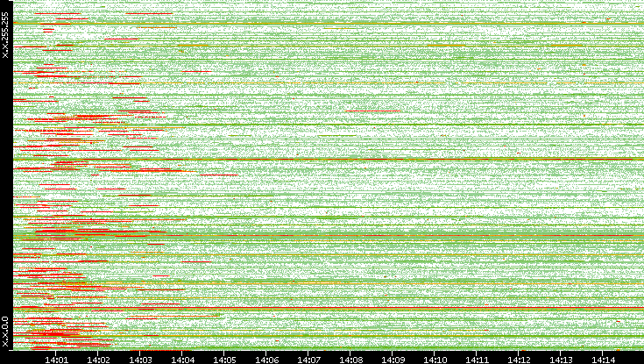Viewport: 644px width, 364px height.
Task: Select the 14:02 time axis label
Action: coord(98,359)
